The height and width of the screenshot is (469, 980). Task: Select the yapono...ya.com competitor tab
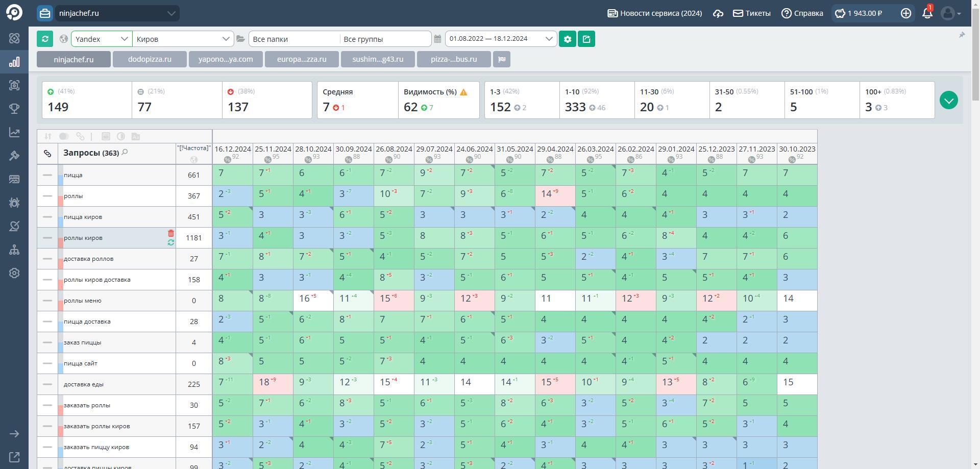226,59
